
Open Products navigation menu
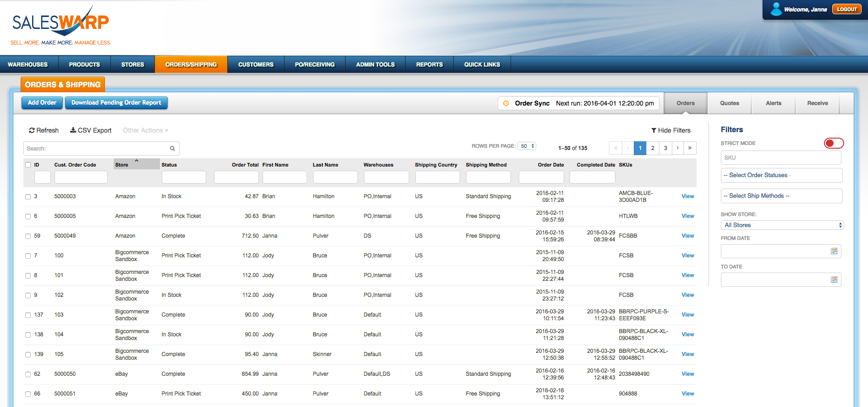[x=84, y=65]
